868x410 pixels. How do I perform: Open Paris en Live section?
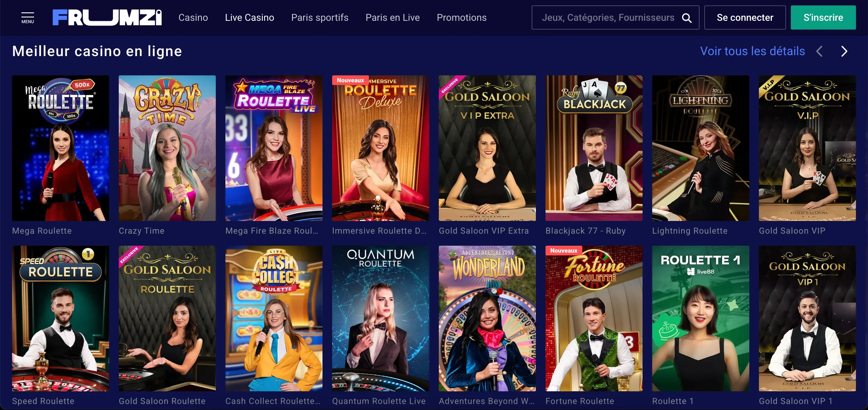click(x=392, y=17)
